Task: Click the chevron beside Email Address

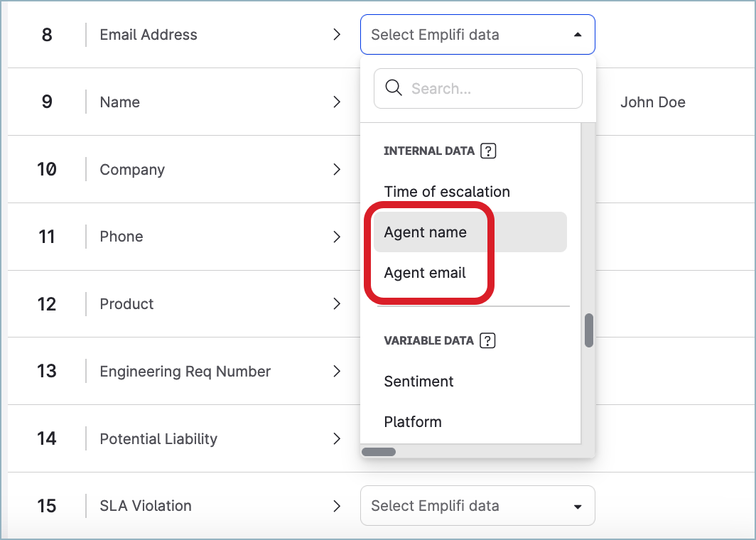Action: 337,34
